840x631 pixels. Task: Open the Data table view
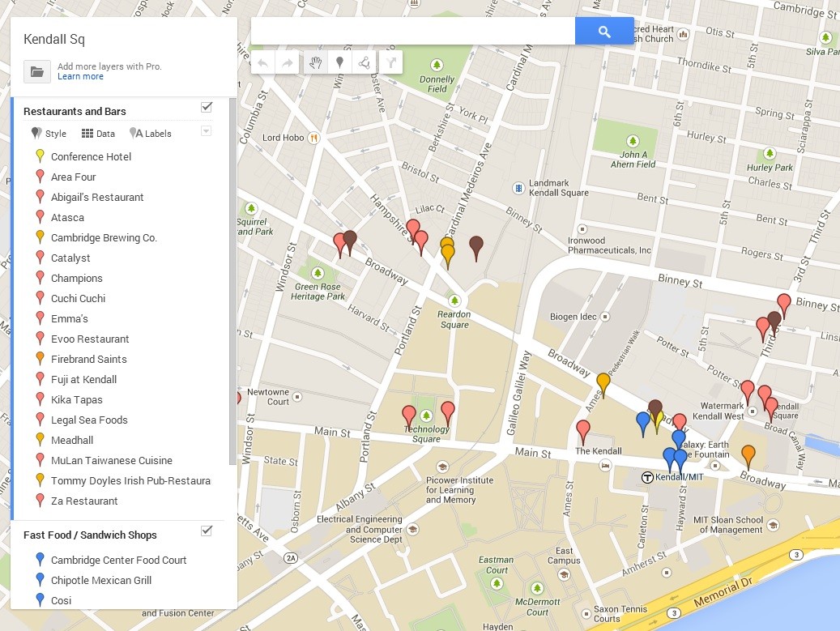98,134
